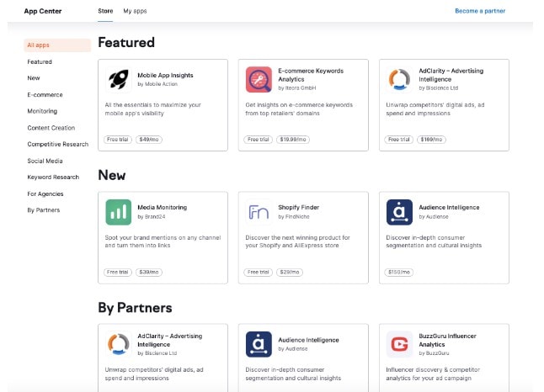
Task: Open the By Partners category in the sidebar
Action: click(x=44, y=210)
